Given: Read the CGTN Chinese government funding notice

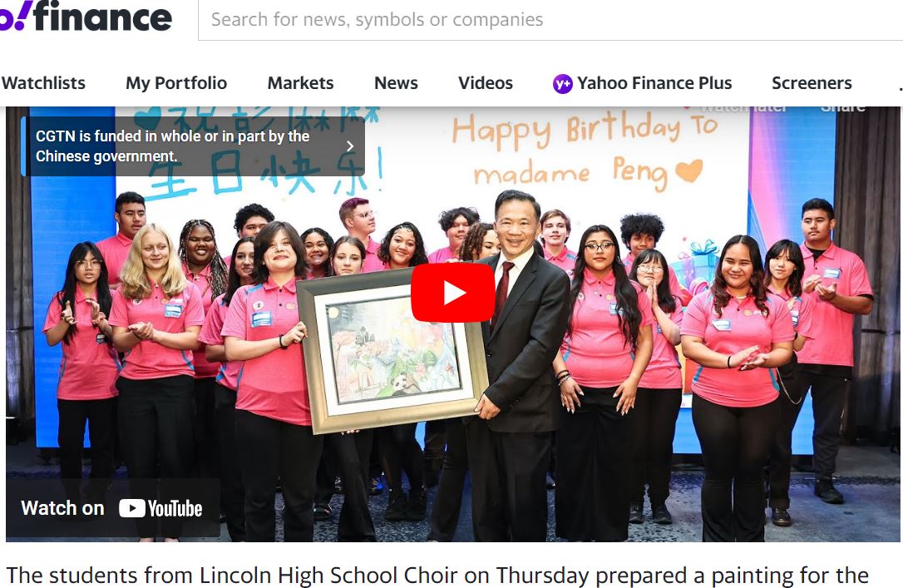Looking at the screenshot, I should 173,146.
